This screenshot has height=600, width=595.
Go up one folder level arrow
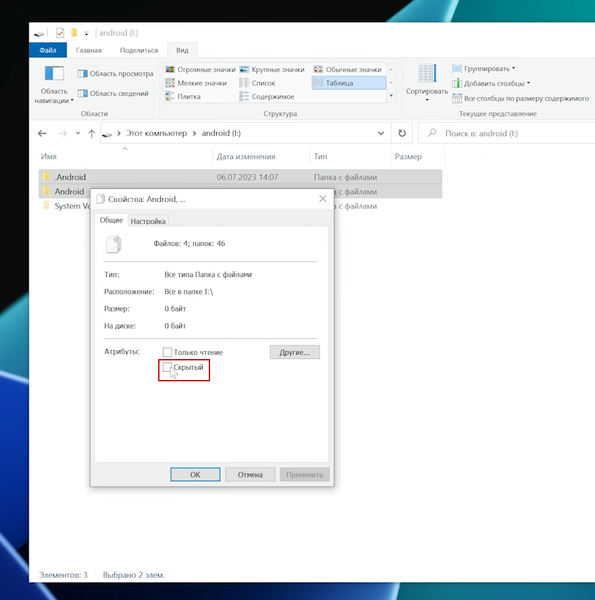(x=91, y=134)
